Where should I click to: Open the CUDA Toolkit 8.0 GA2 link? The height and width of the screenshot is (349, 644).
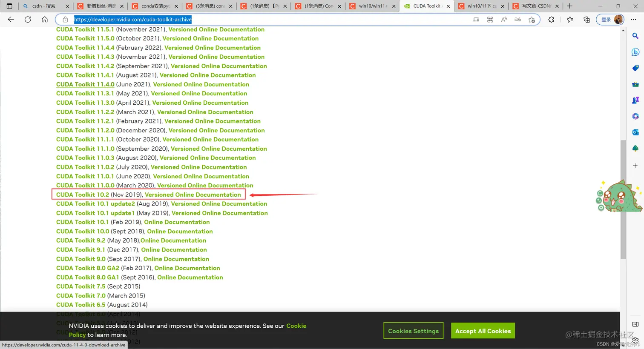tap(88, 268)
